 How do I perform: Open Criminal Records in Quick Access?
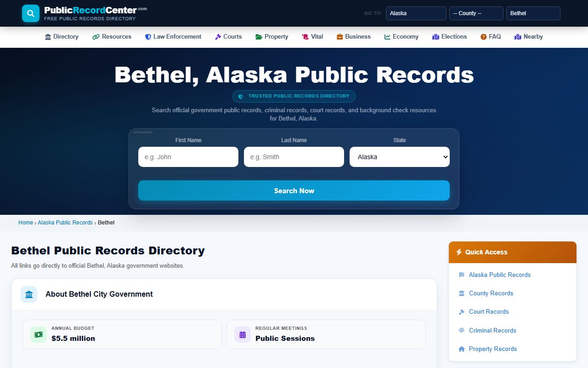point(492,331)
